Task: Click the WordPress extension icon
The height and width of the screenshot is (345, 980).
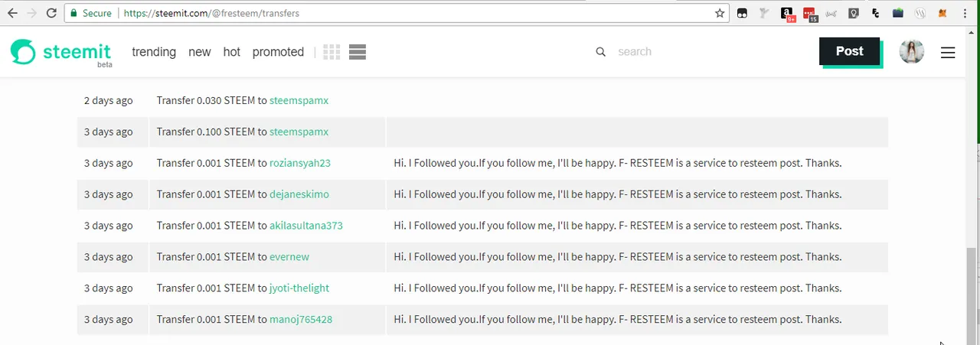Action: pyautogui.click(x=920, y=13)
